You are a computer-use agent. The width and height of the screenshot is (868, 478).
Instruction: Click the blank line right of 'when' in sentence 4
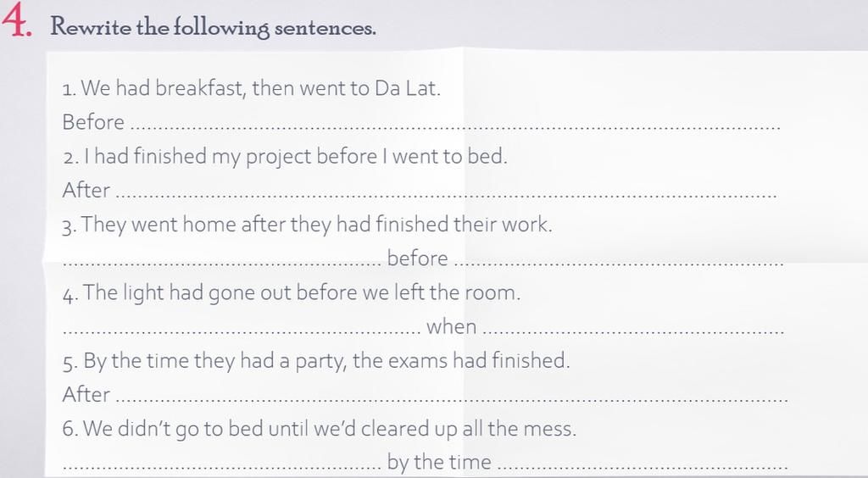634,332
